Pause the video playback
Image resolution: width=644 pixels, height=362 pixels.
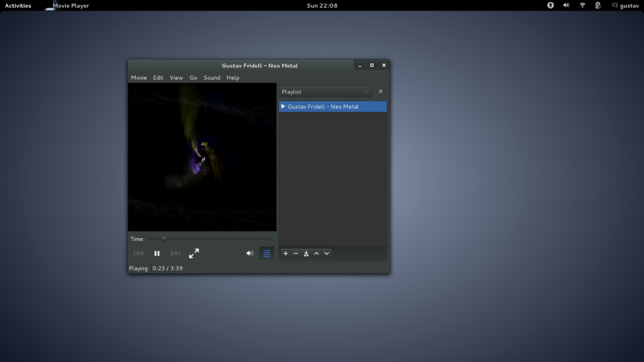pos(157,253)
